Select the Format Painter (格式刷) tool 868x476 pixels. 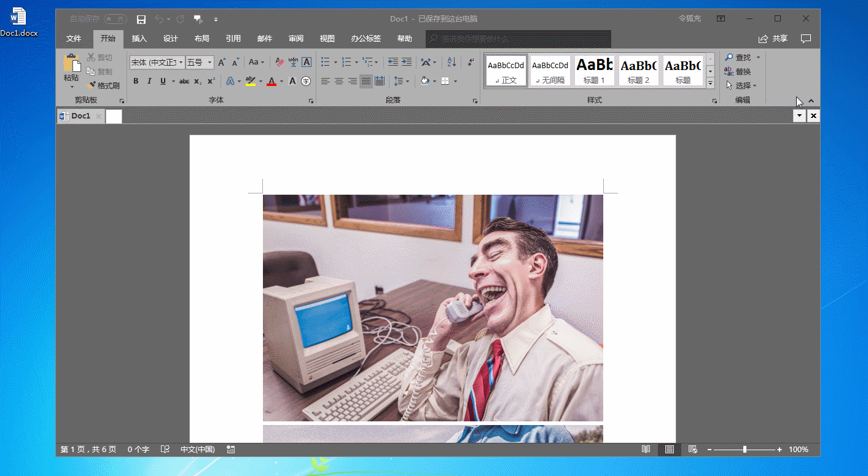tap(104, 85)
